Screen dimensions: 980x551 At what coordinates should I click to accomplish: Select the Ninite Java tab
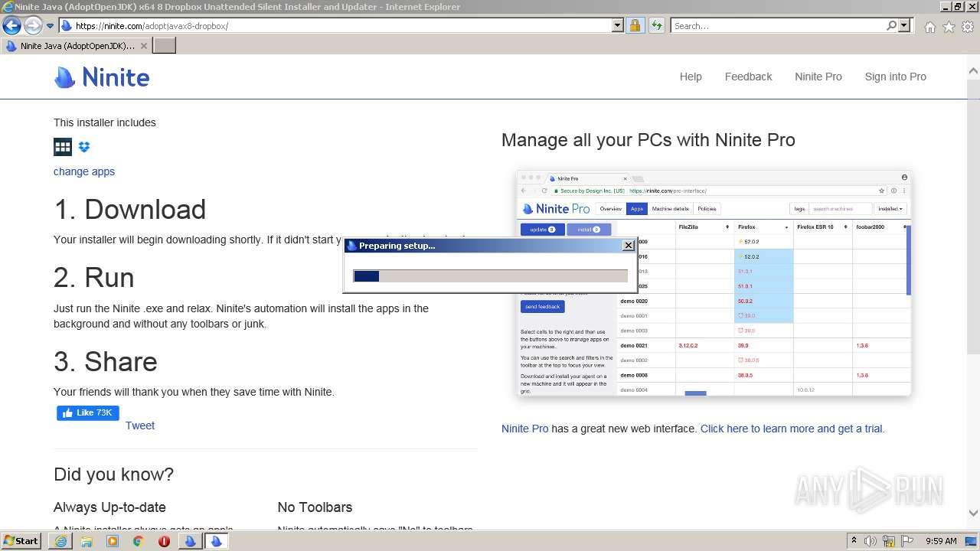click(76, 46)
